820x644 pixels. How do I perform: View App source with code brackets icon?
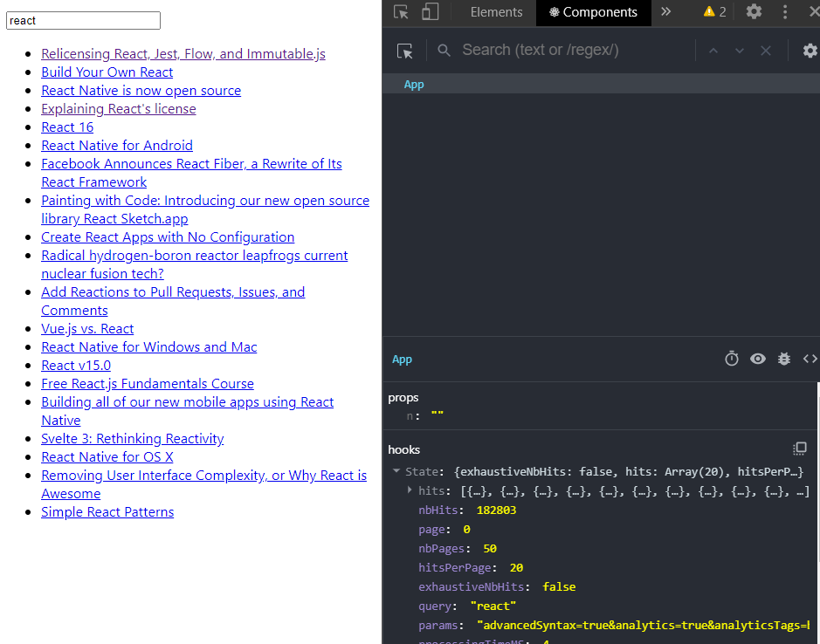click(x=810, y=359)
